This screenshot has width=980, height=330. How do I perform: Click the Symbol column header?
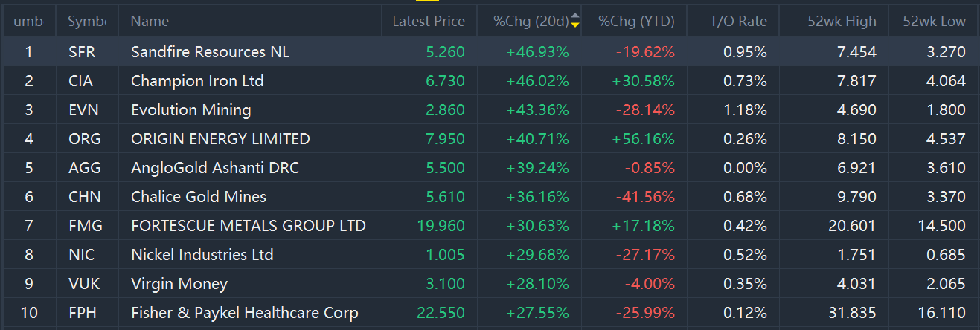click(87, 22)
